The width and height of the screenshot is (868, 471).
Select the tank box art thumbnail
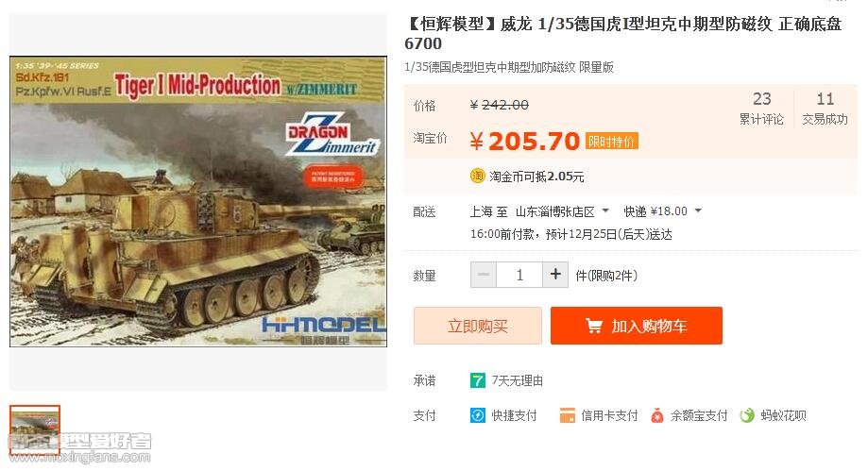[35, 429]
